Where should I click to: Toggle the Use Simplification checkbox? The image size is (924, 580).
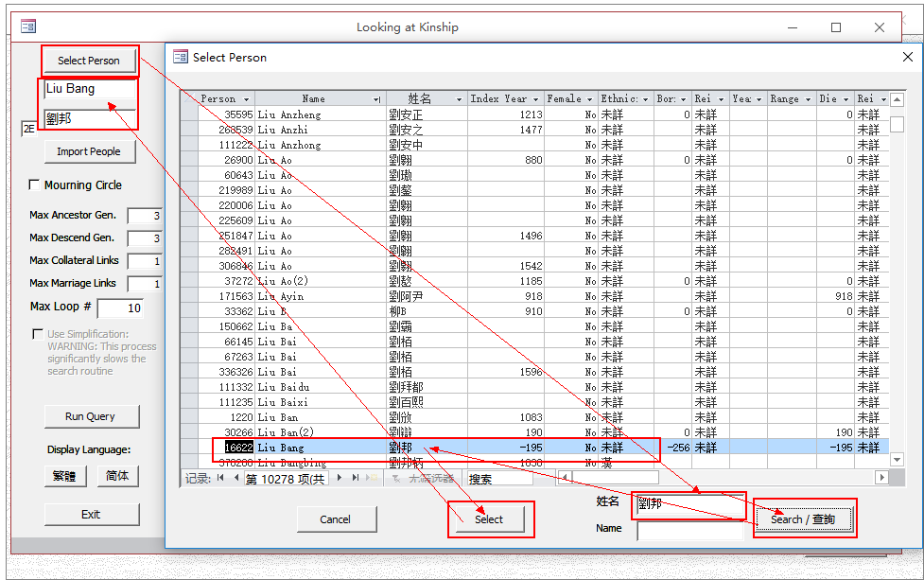tap(38, 334)
